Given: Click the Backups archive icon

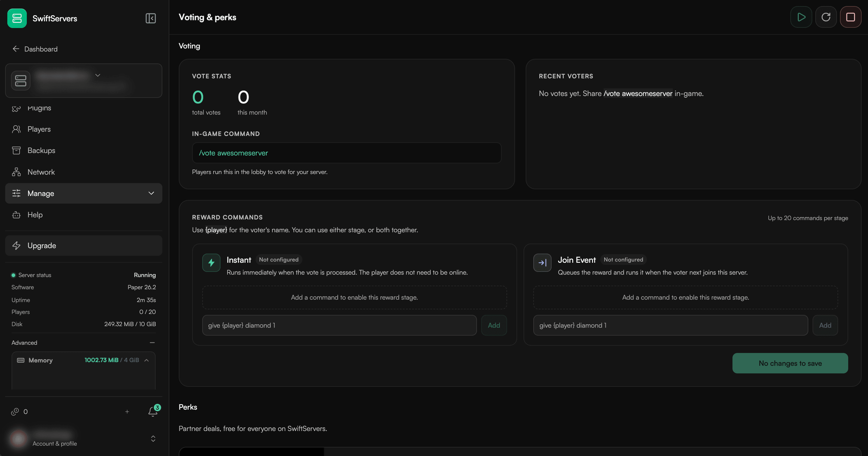Looking at the screenshot, I should coord(16,151).
